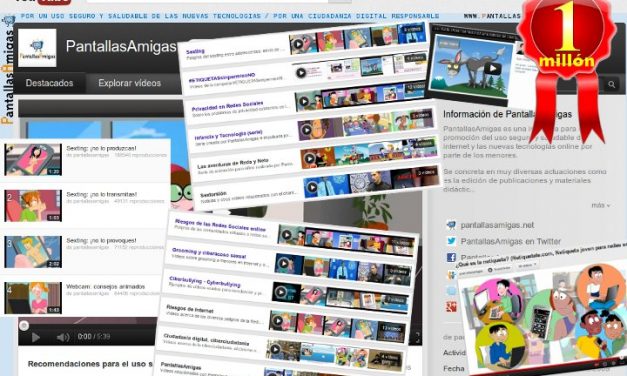The image size is (627, 376).
Task: Open the Sextorsión playlist title
Action: tap(213, 194)
